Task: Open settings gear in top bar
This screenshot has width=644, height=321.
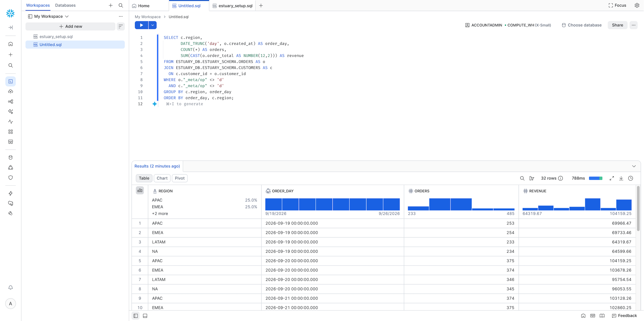Action: coord(637,5)
